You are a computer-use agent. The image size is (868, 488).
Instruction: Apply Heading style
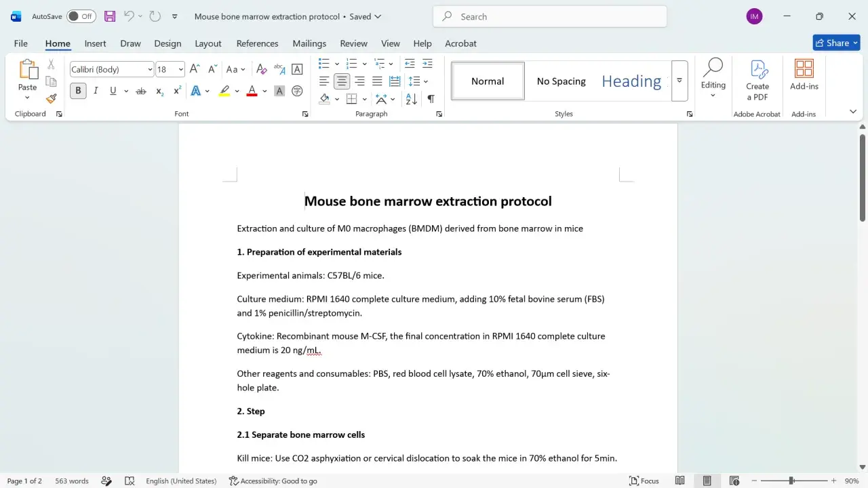tap(632, 81)
